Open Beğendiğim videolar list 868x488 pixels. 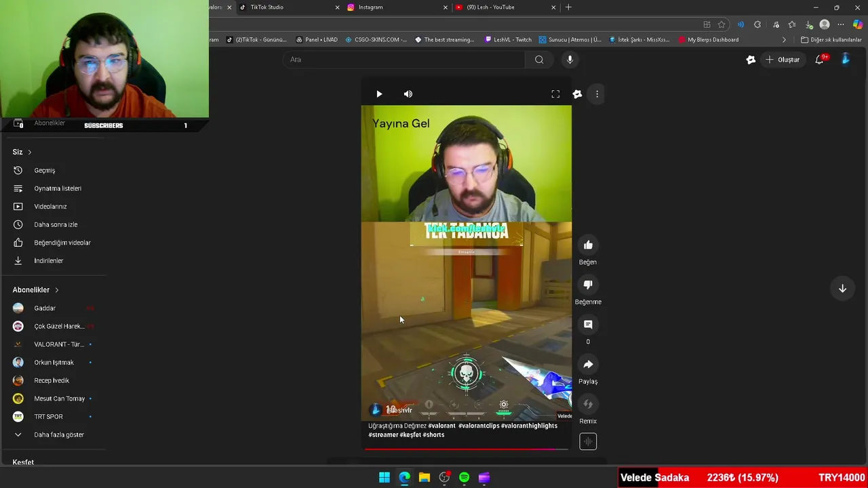(x=53, y=243)
